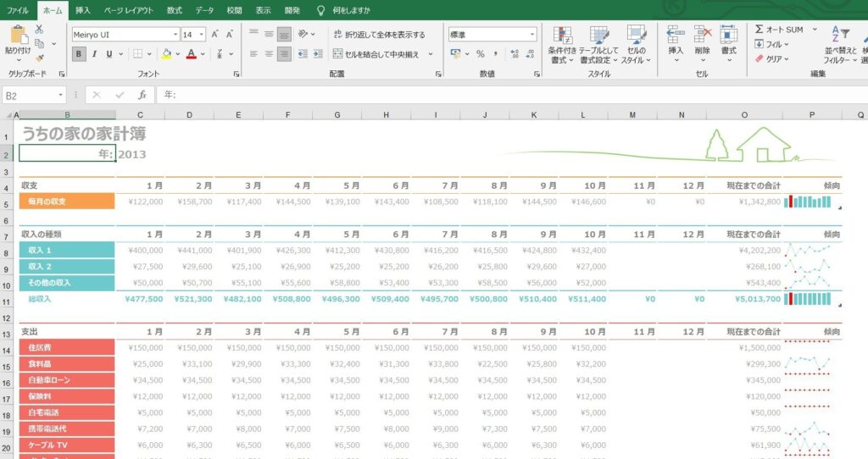The width and height of the screenshot is (868, 459).
Task: Toggle bottom vertical alignment
Action: [x=284, y=35]
